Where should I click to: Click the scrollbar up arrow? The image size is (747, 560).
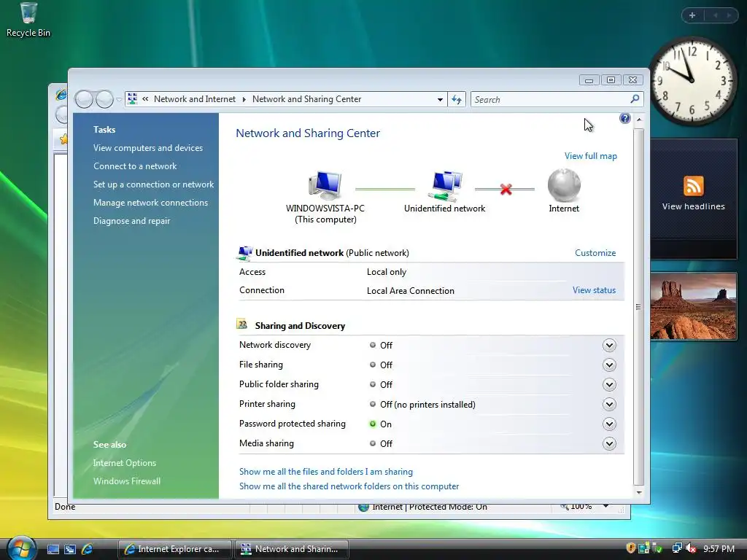click(x=639, y=119)
